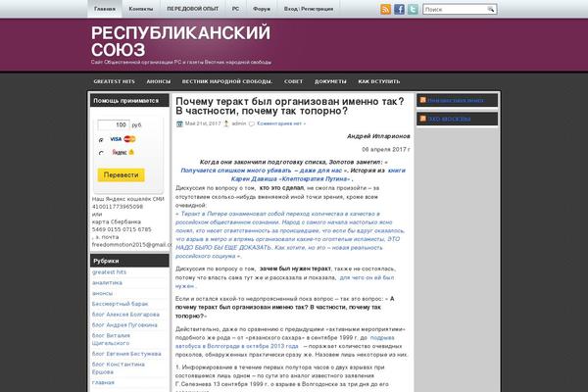Open GREATEST HITS in dark navigation bar
The height and width of the screenshot is (392, 588).
pos(114,81)
